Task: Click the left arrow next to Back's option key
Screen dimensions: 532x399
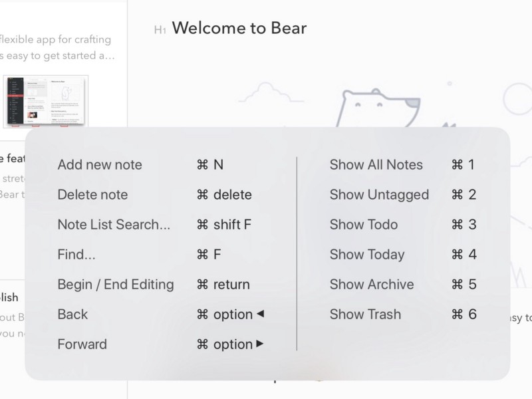Action: (260, 314)
